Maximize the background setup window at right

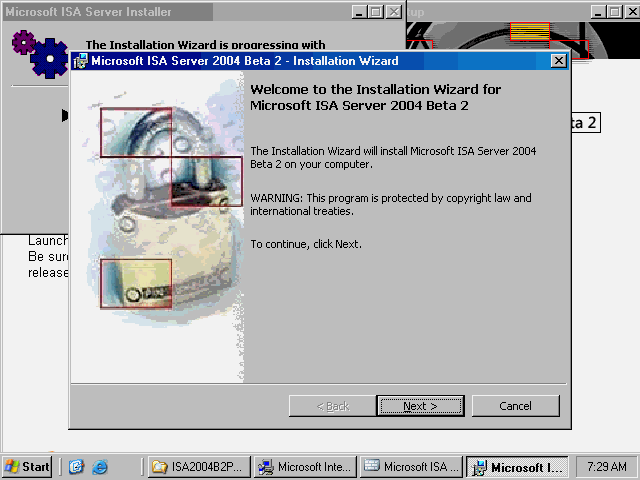click(x=615, y=12)
